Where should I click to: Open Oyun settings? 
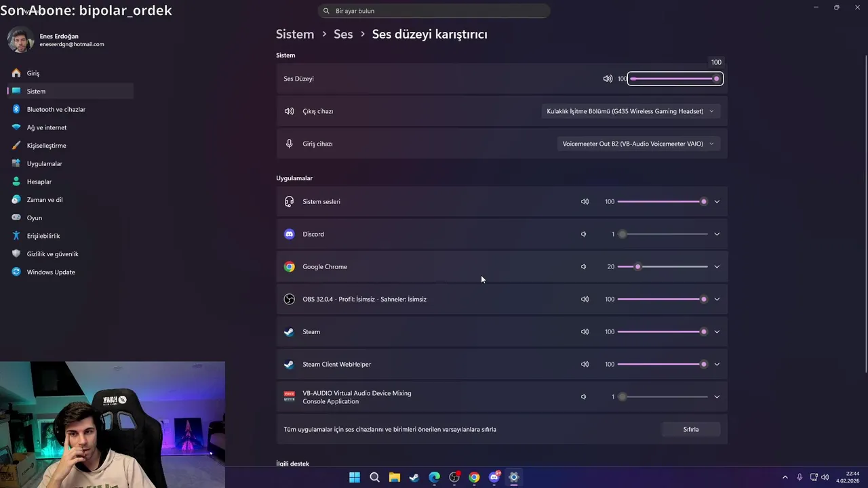click(70, 218)
